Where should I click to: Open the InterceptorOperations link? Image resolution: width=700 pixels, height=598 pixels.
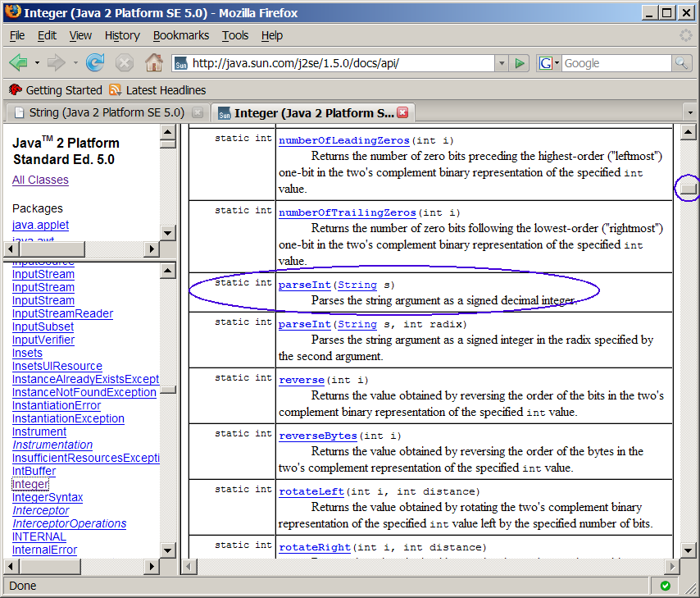pos(69,524)
